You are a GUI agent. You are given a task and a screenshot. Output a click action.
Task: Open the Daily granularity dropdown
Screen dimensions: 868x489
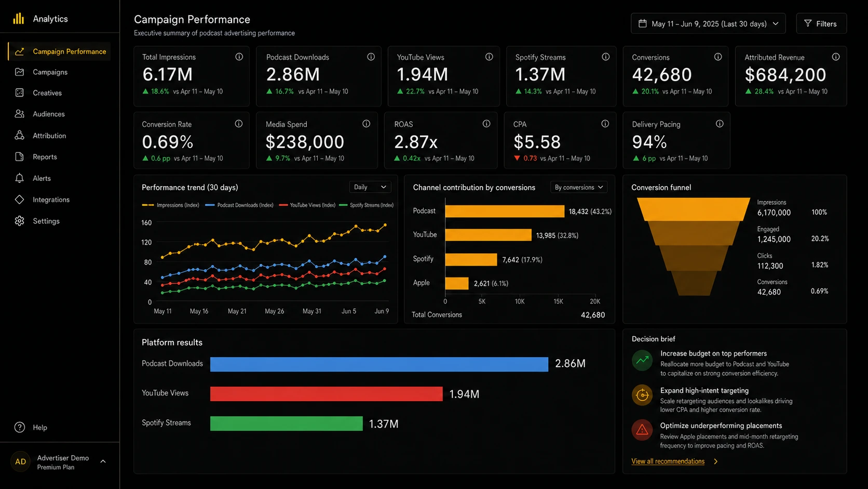tap(370, 187)
